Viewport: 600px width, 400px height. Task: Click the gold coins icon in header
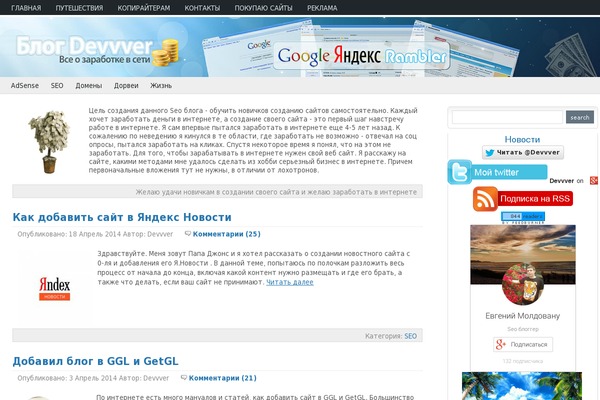point(166,52)
